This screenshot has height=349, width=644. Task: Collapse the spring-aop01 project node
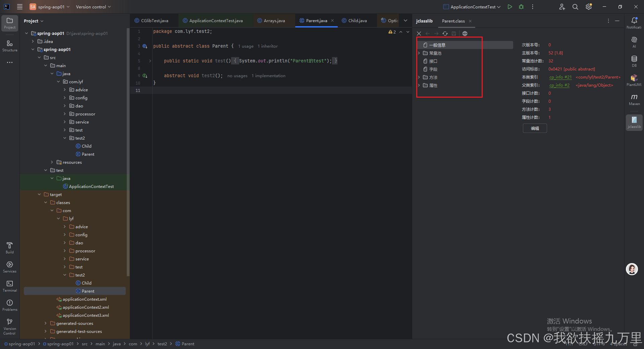pos(26,33)
